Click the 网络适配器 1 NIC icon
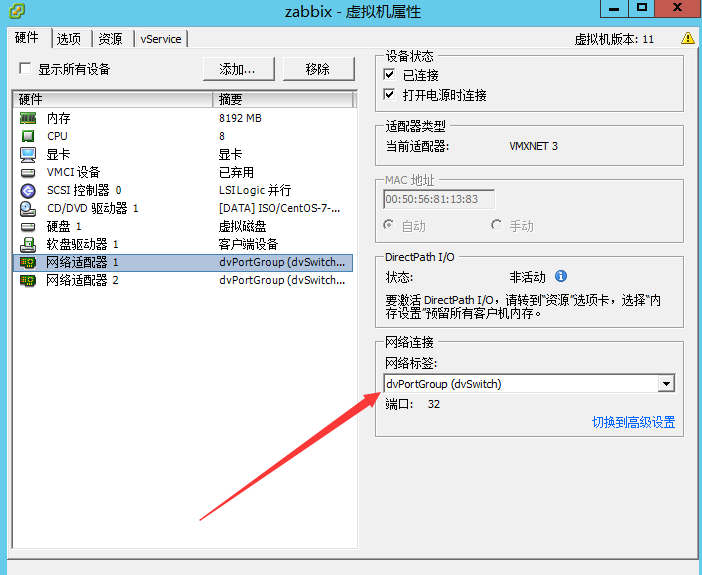This screenshot has height=575, width=702. pyautogui.click(x=28, y=262)
